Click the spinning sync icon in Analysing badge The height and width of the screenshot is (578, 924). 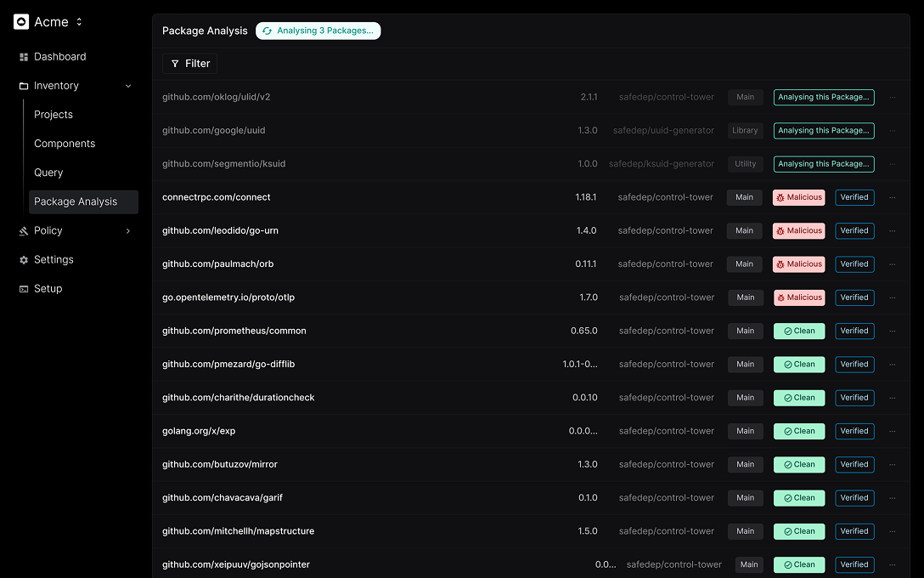point(267,31)
